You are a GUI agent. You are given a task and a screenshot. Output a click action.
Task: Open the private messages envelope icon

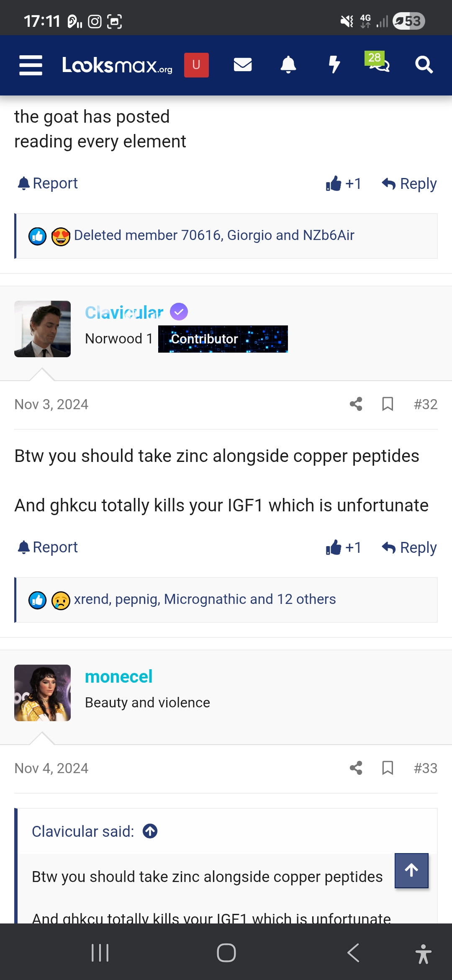[242, 65]
